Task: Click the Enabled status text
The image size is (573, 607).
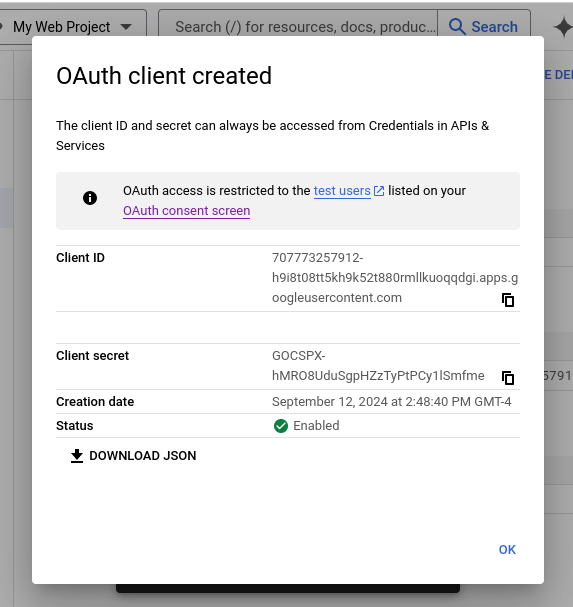Action: [316, 426]
